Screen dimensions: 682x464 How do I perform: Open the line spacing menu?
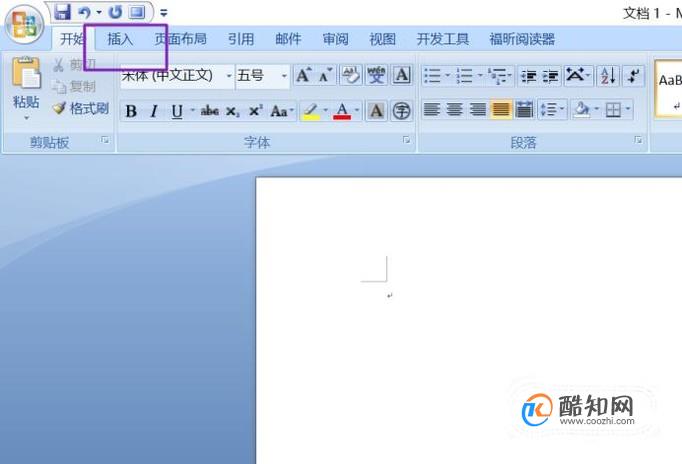click(552, 110)
